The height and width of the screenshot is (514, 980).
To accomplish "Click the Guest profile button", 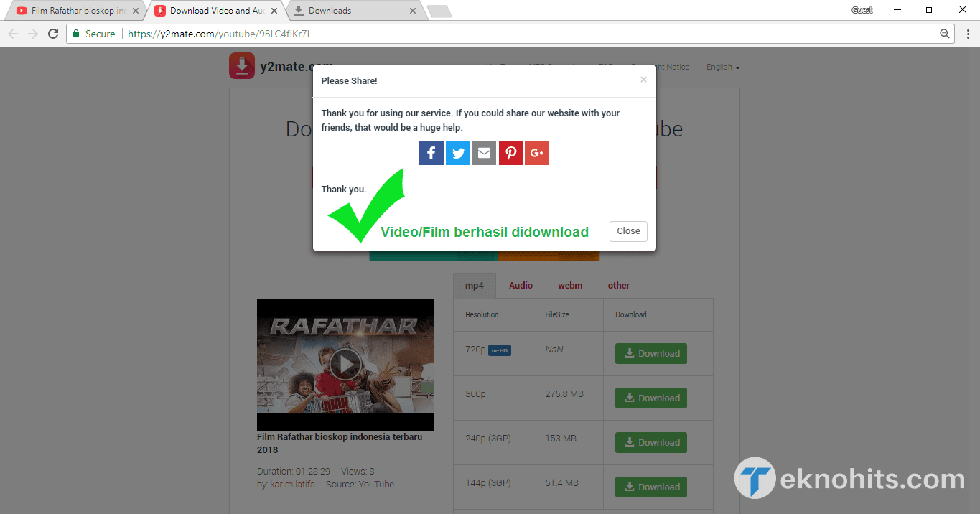I will (862, 10).
